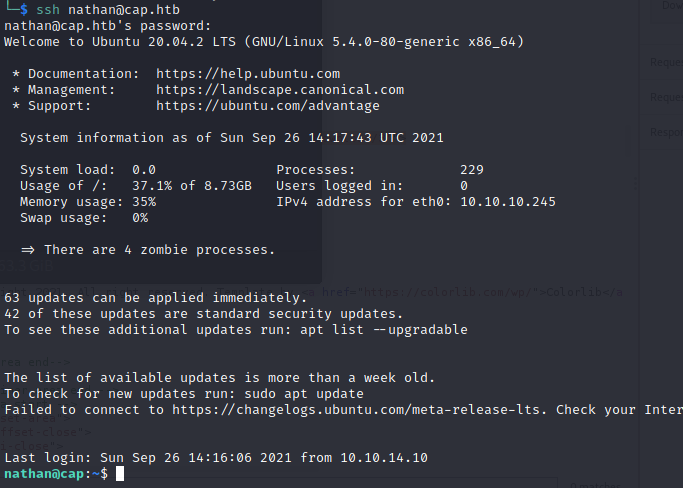Click the Processes count value 229
Image resolution: width=683 pixels, height=488 pixels.
tap(472, 170)
